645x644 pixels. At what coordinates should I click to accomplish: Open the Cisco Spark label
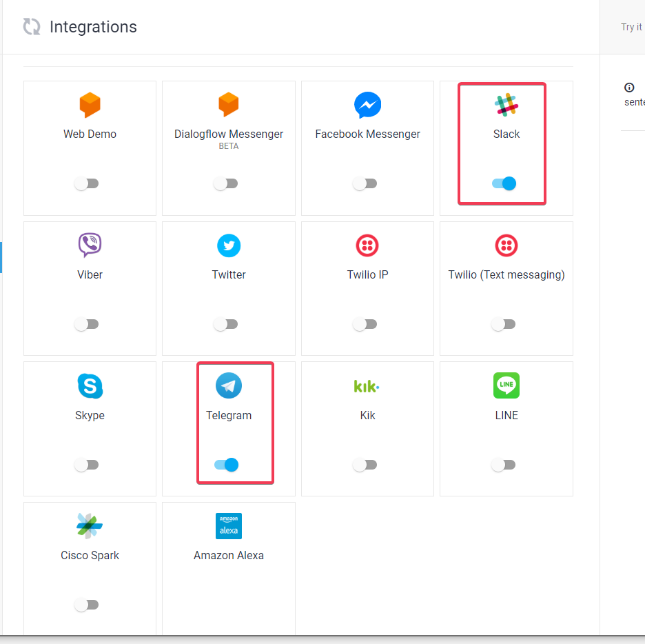[x=90, y=556]
